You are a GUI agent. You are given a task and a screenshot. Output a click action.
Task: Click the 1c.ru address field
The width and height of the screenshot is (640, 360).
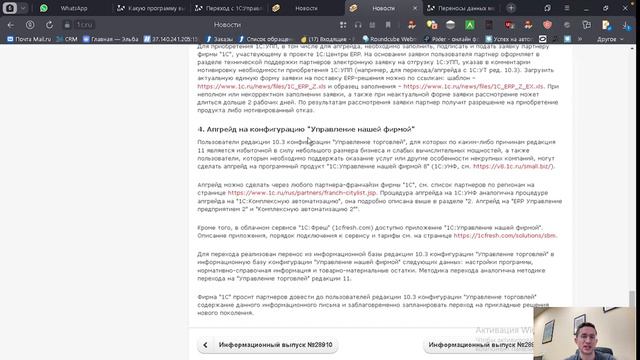(84, 25)
